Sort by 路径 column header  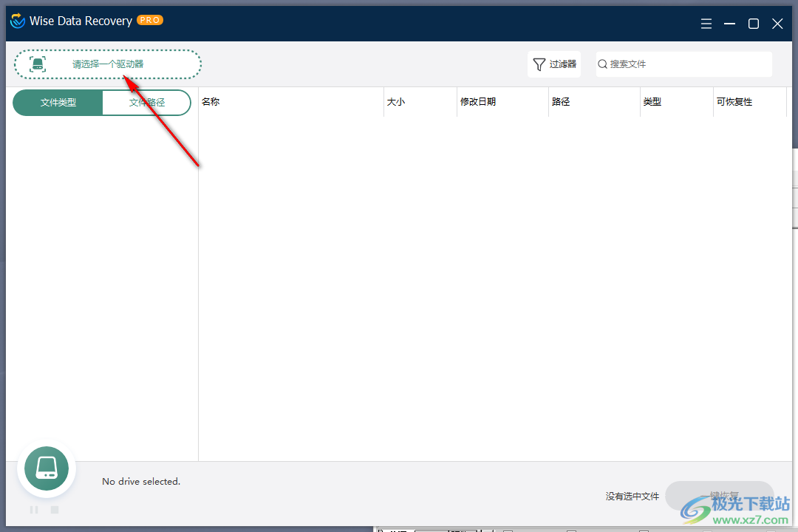pos(594,102)
